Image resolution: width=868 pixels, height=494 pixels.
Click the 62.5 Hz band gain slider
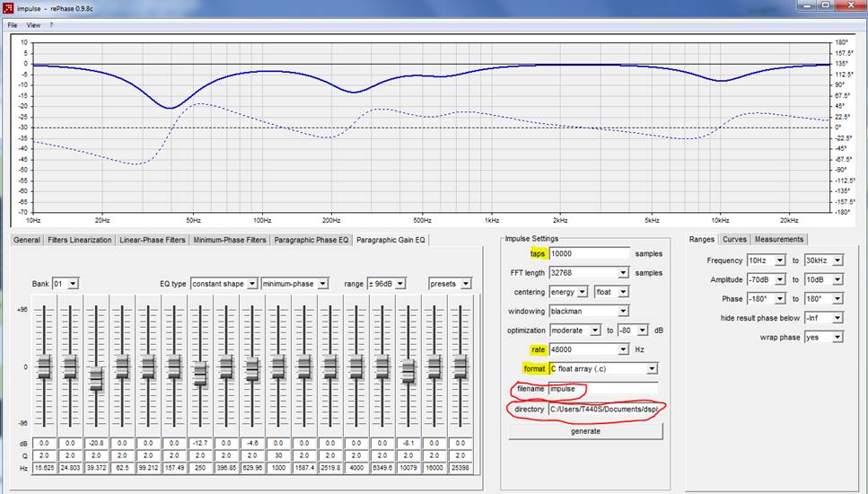(x=122, y=366)
